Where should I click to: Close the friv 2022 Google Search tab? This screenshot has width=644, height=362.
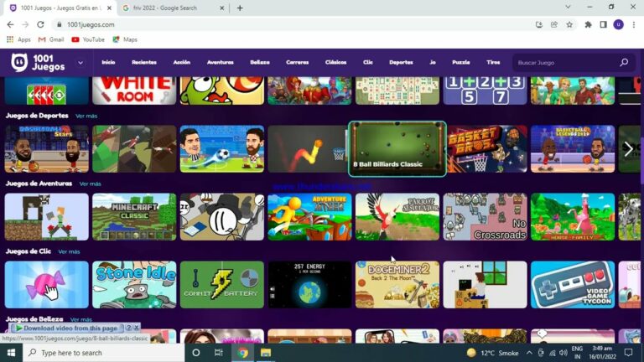pyautogui.click(x=221, y=8)
